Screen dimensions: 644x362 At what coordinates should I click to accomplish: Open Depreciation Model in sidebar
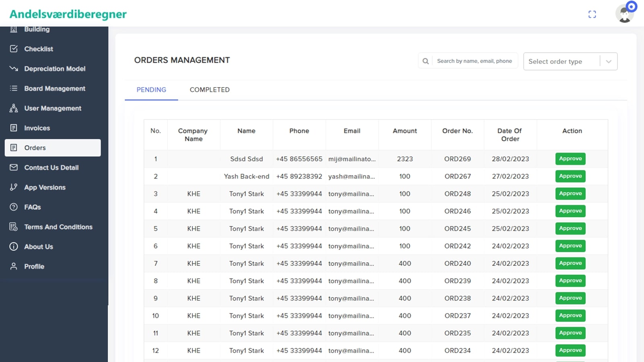[54, 69]
